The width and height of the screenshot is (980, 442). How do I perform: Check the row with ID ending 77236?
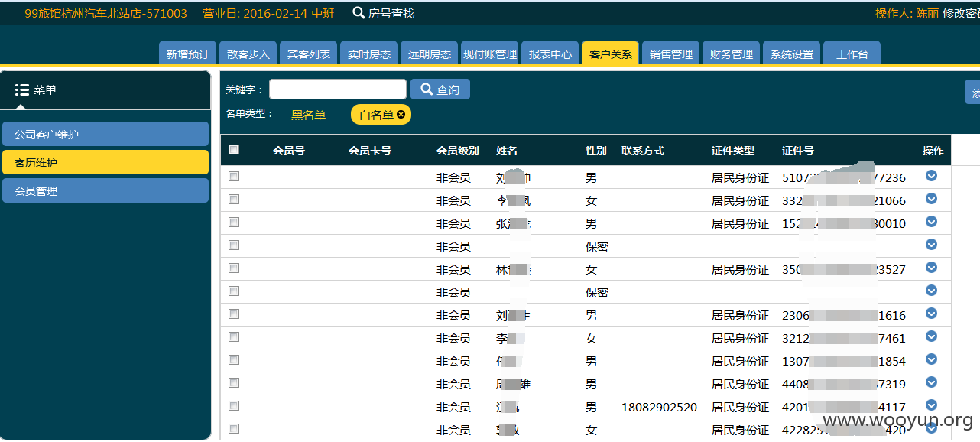tap(234, 176)
